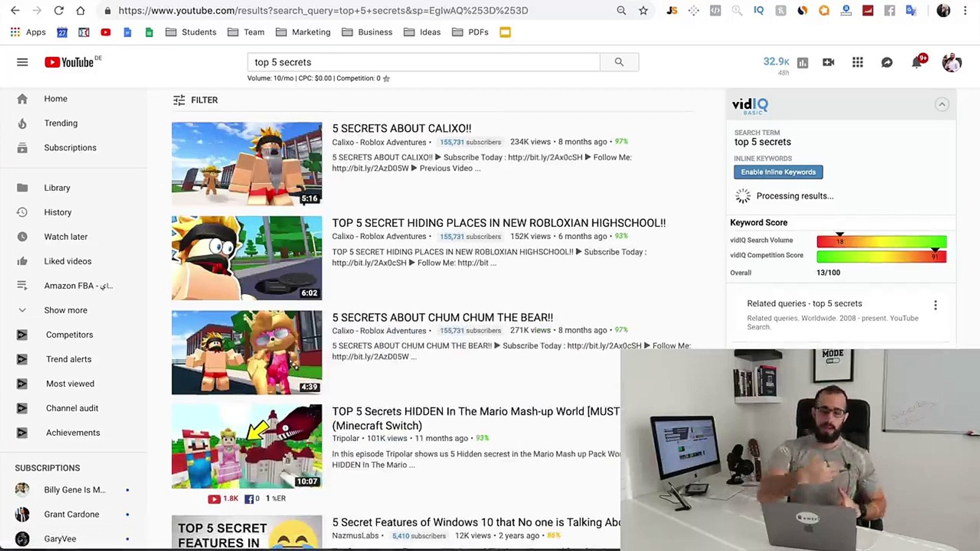
Task: Click the 5 SECRETS ABOUT CALIXO thumbnail
Action: (x=247, y=163)
